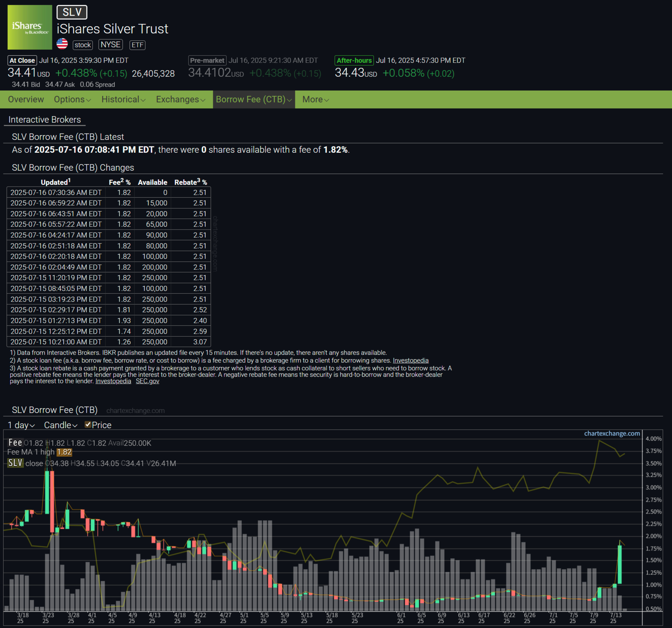Open the 1 day interval dropdown

pyautogui.click(x=21, y=425)
